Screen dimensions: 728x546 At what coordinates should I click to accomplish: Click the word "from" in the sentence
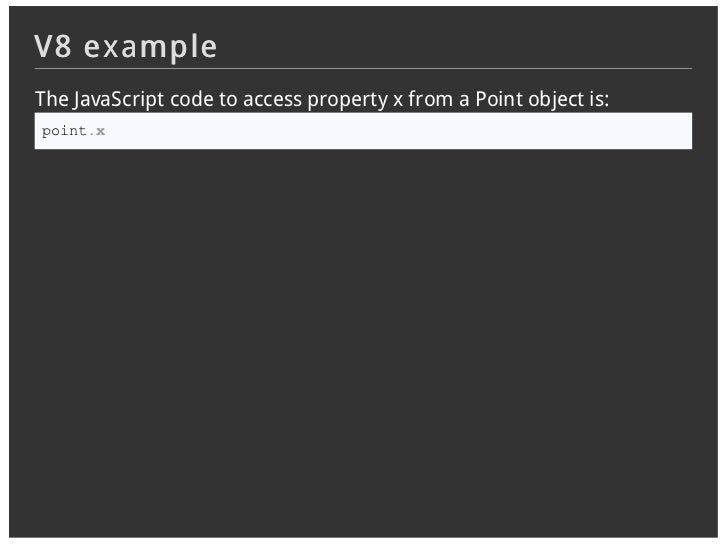[430, 99]
